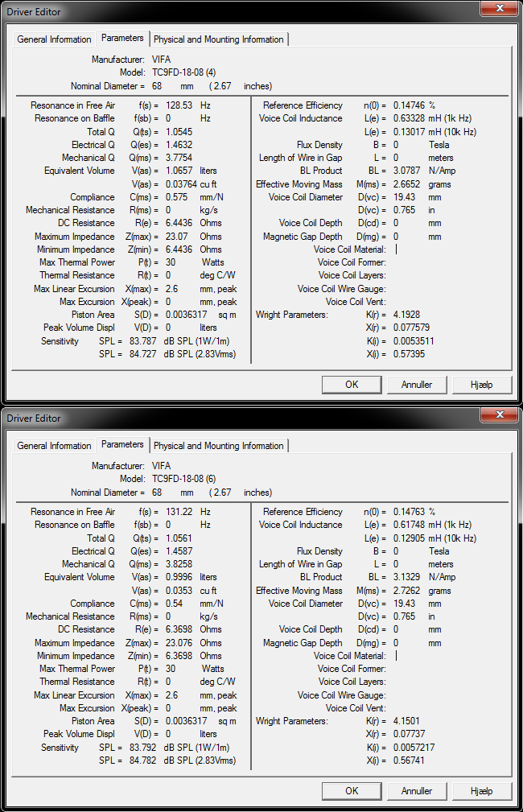Click the L(e) value 0.12905

pyautogui.click(x=409, y=538)
